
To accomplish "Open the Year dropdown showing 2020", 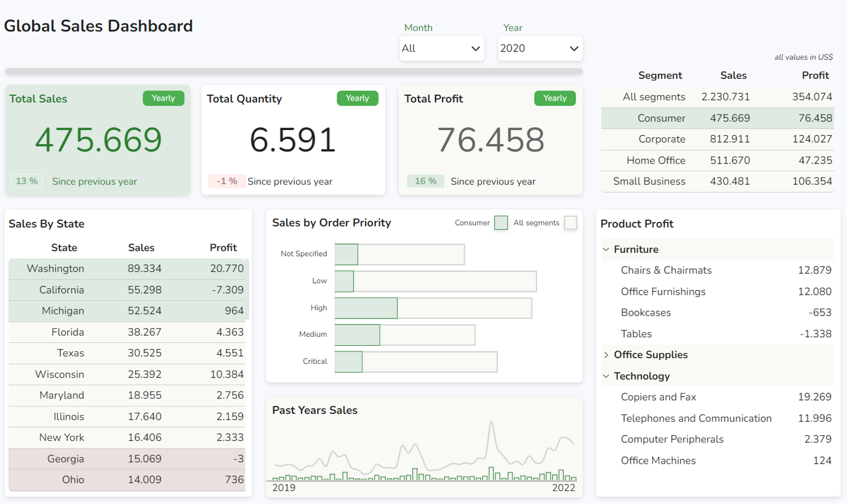I will 540,49.
